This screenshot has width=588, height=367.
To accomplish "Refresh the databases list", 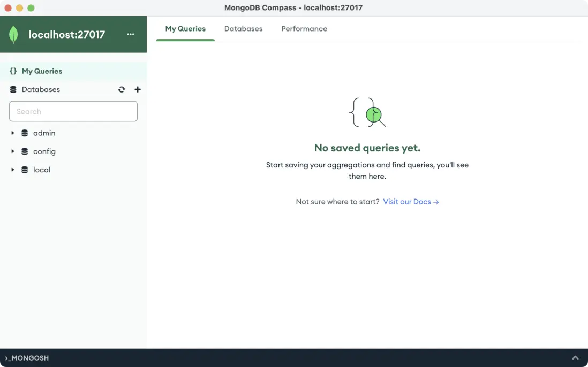I will click(x=122, y=89).
